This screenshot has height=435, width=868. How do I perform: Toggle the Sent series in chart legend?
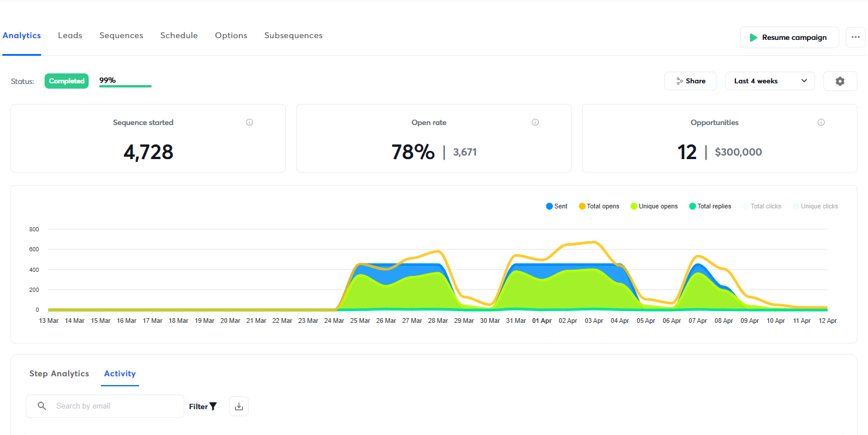tap(556, 207)
